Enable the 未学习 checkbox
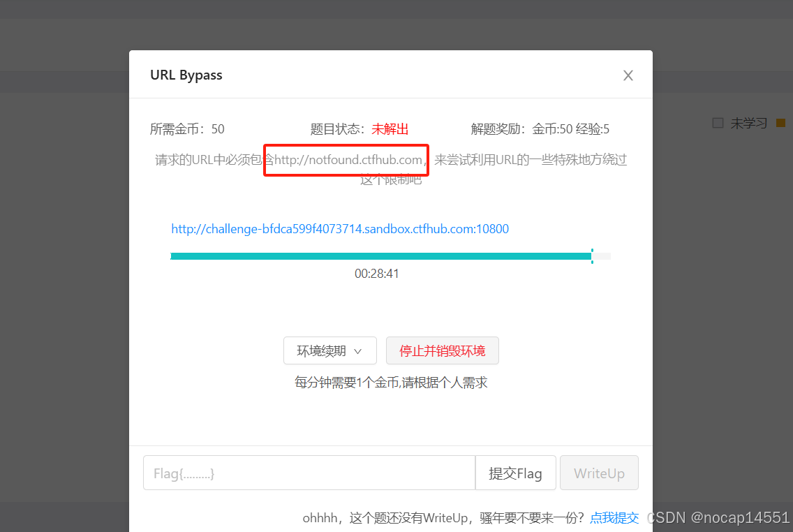This screenshot has width=793, height=532. pos(717,123)
